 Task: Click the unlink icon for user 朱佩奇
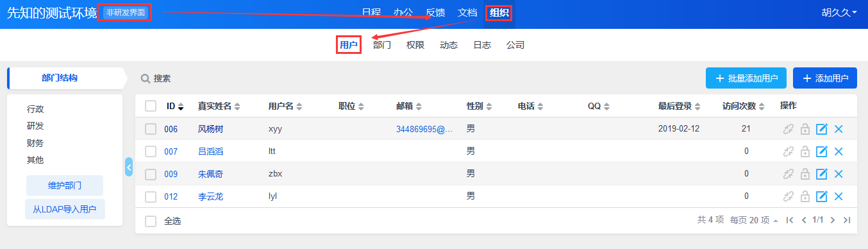[x=789, y=174]
